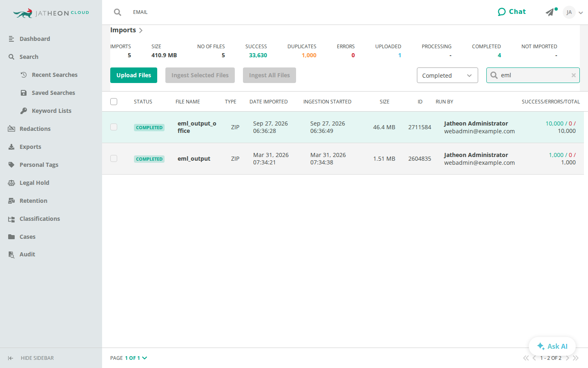This screenshot has height=368, width=588.
Task: Toggle the select-all checkbox in table header
Action: point(114,101)
